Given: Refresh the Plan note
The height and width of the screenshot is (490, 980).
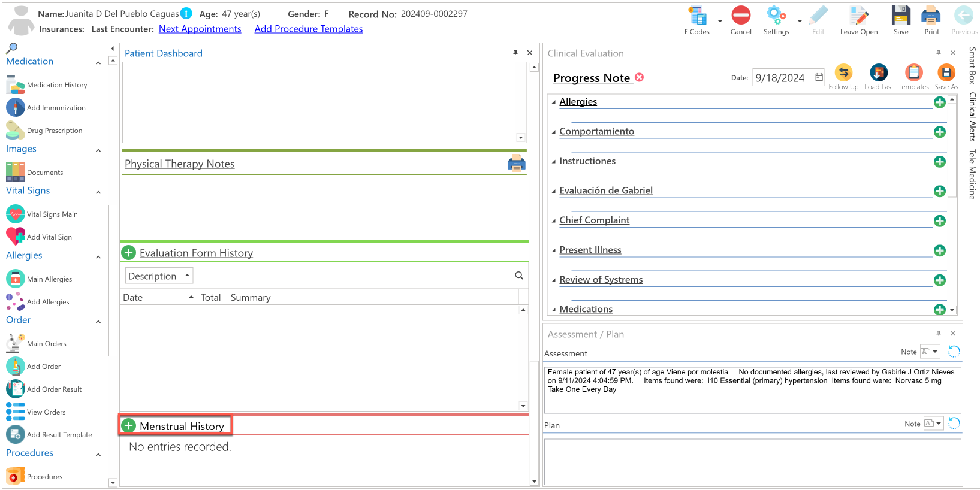Looking at the screenshot, I should coord(954,424).
